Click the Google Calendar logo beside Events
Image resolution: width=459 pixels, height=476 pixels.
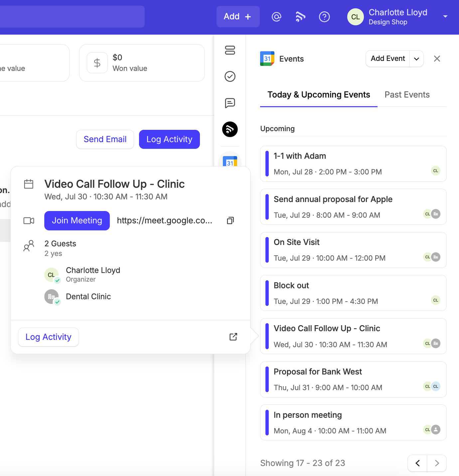pos(267,59)
